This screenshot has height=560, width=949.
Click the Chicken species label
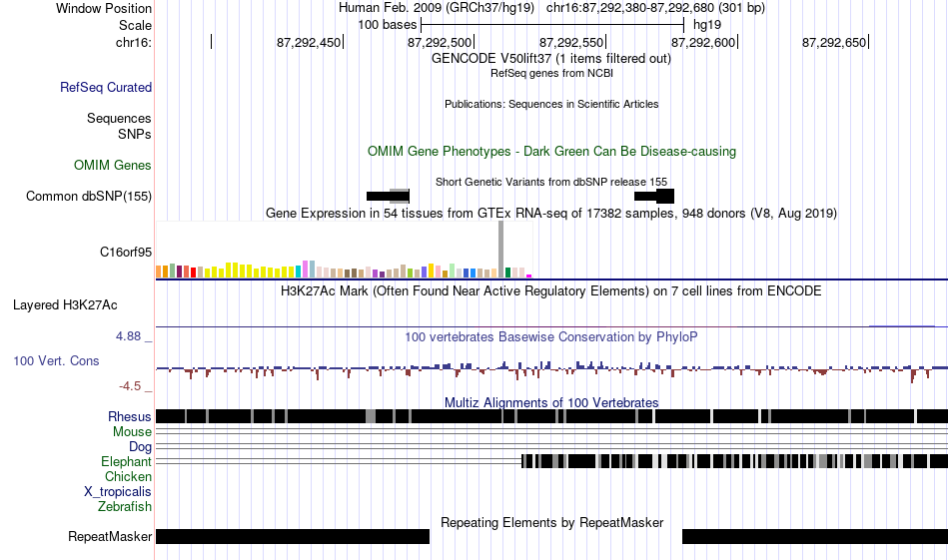pos(128,476)
